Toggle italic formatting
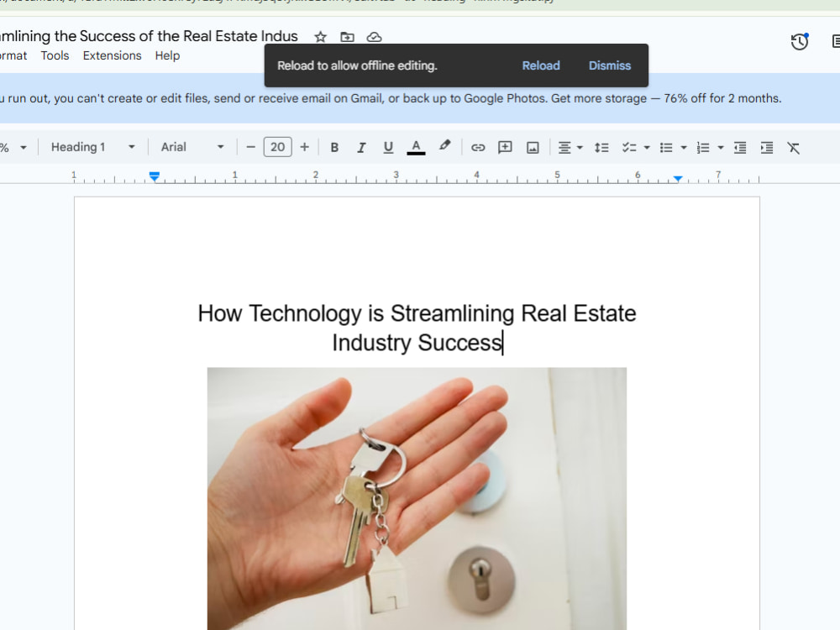Screen dimensions: 840x630 361,147
